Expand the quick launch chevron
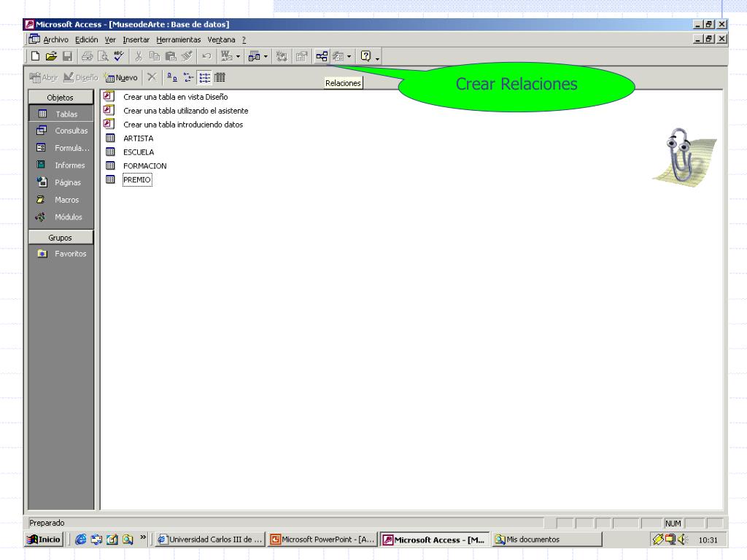Image resolution: width=747 pixels, height=560 pixels. 143,537
